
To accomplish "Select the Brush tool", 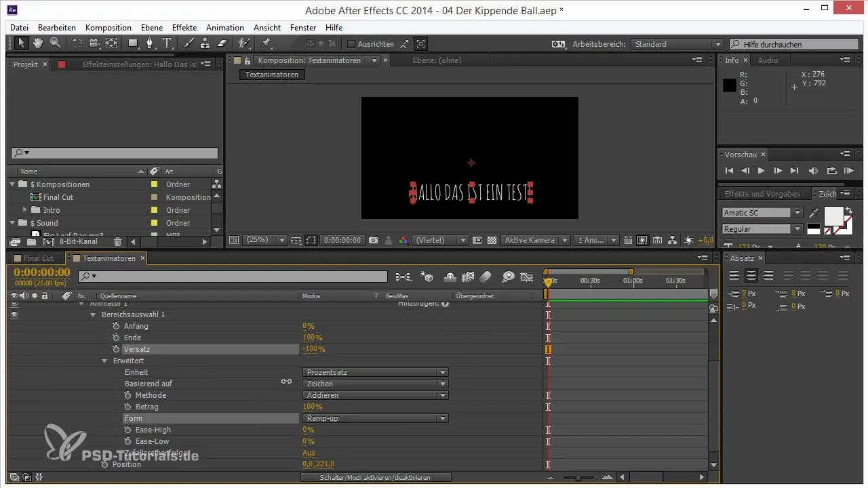I will click(x=189, y=43).
